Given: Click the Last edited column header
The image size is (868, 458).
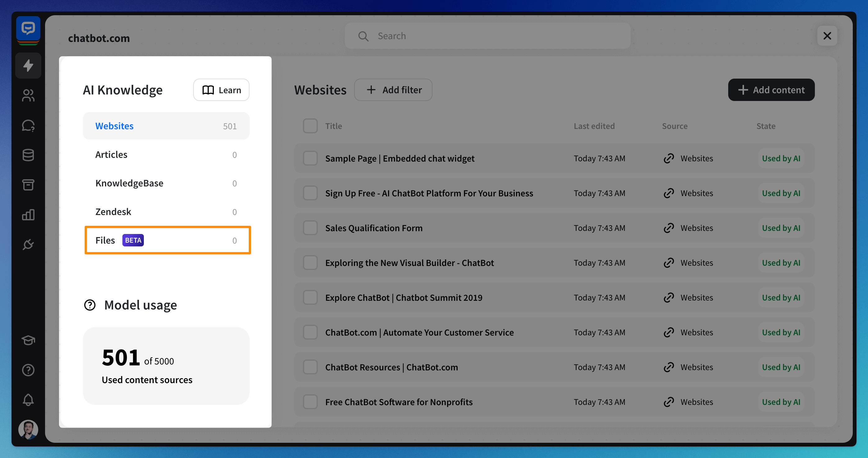Looking at the screenshot, I should coord(594,126).
